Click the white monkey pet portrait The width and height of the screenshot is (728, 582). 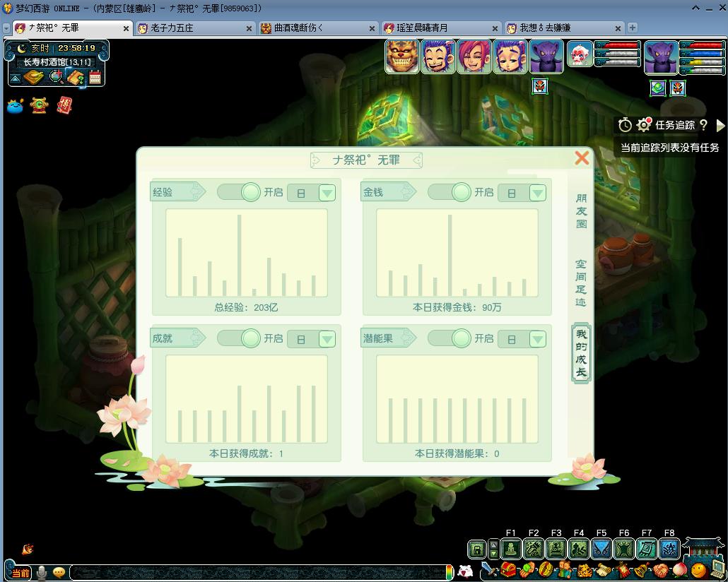coord(580,54)
